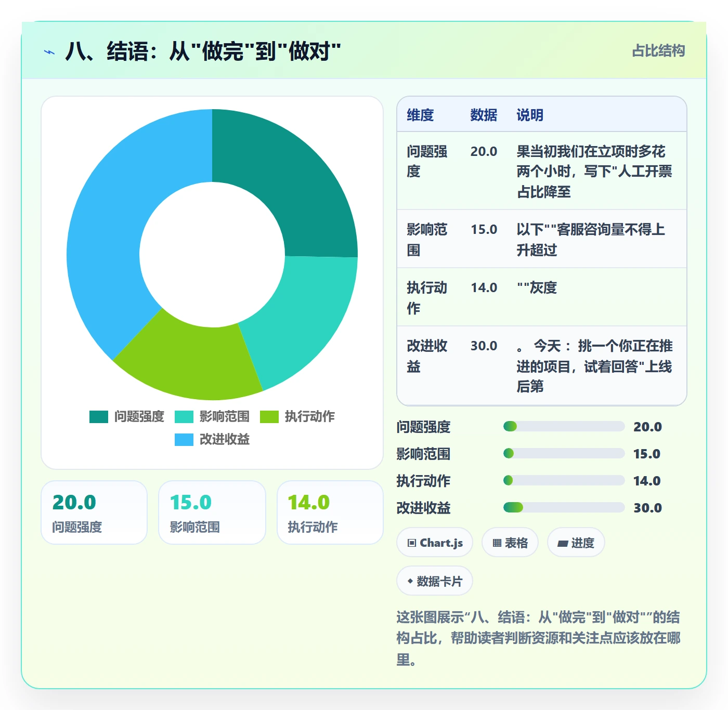This screenshot has height=710, width=728.
Task: Open the 20.0 问题强度 stat card
Action: 94,512
